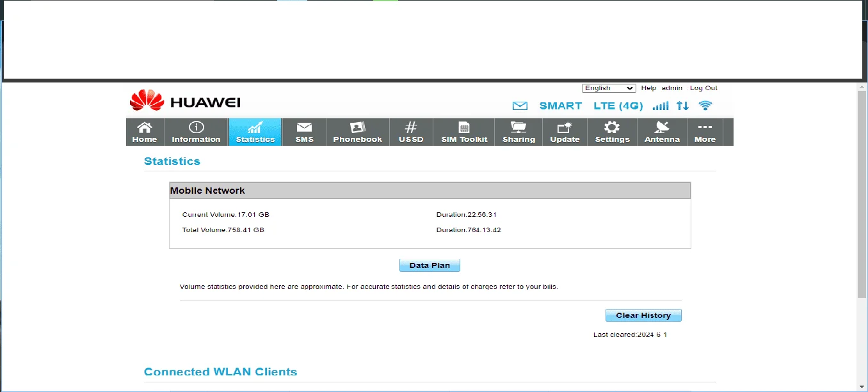Click the Clear History button
The image size is (868, 392).
643,315
